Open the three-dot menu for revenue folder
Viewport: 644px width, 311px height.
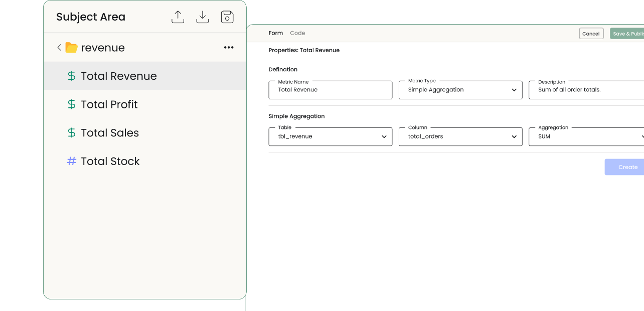229,48
